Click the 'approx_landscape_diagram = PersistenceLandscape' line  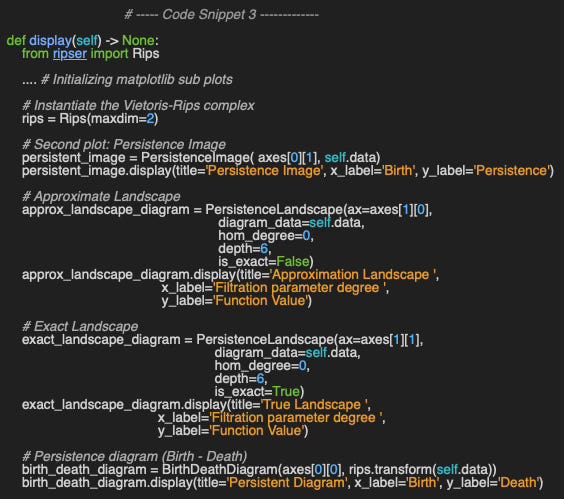[227, 209]
